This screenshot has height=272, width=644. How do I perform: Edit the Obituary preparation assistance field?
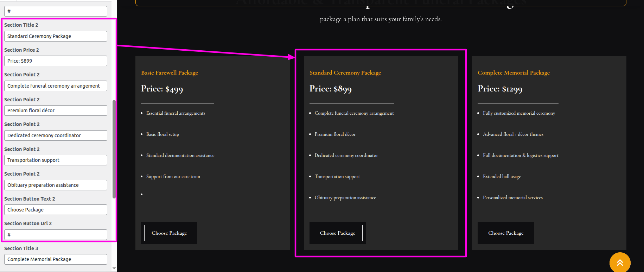[56, 185]
